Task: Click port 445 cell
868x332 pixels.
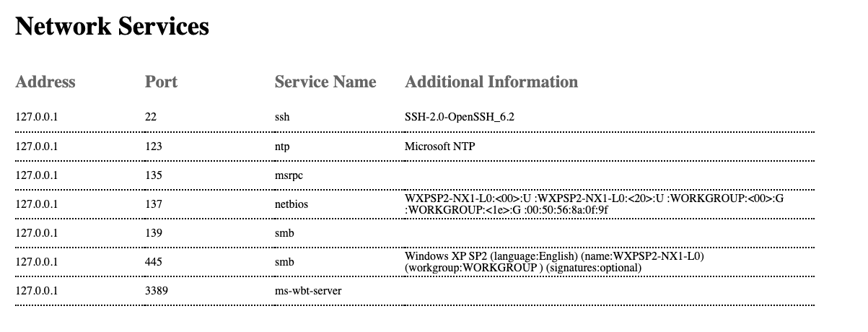Action: coord(153,262)
